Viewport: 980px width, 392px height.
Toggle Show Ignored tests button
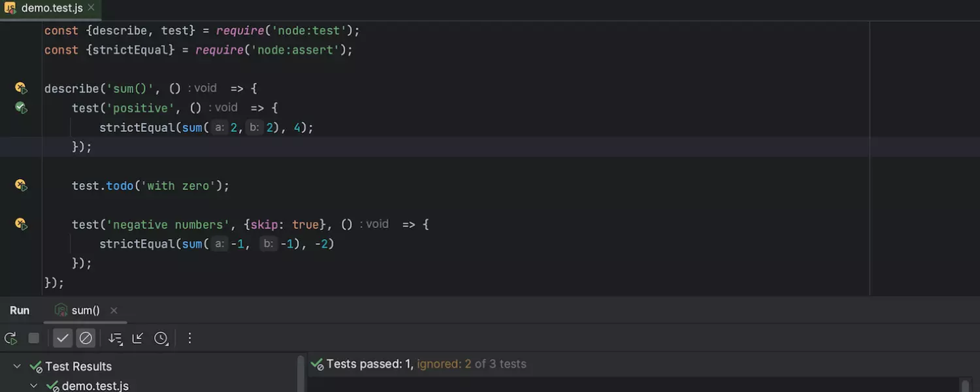[x=86, y=338]
